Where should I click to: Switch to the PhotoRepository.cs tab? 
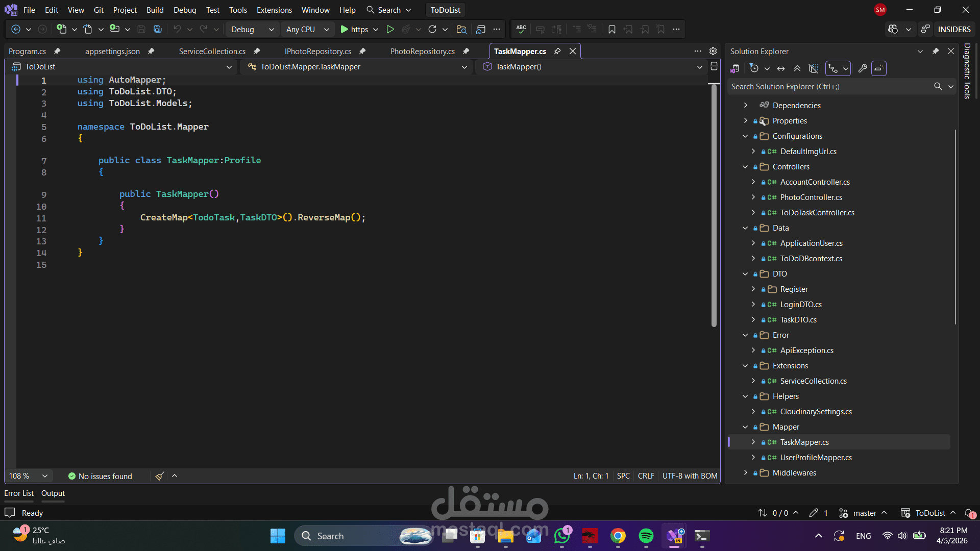(422, 52)
